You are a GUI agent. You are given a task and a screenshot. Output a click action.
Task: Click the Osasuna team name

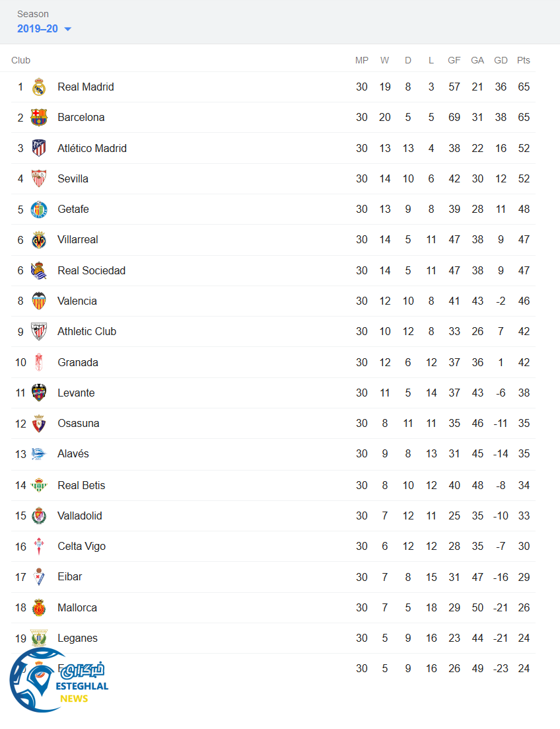pyautogui.click(x=79, y=423)
